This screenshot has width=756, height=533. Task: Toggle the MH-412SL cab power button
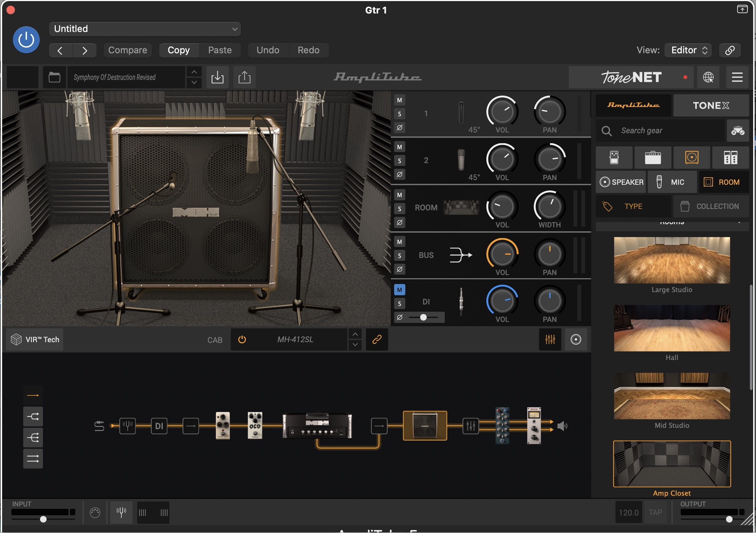[242, 339]
